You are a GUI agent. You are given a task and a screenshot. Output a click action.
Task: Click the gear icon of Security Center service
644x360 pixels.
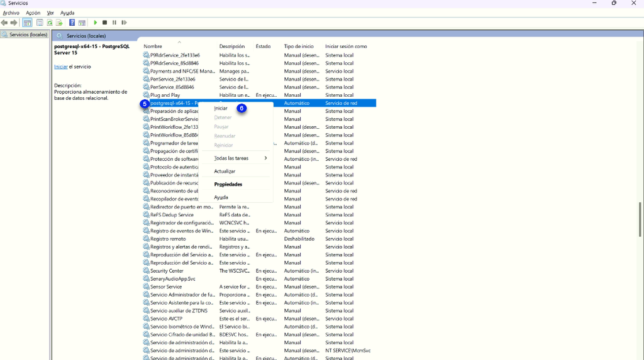(146, 271)
